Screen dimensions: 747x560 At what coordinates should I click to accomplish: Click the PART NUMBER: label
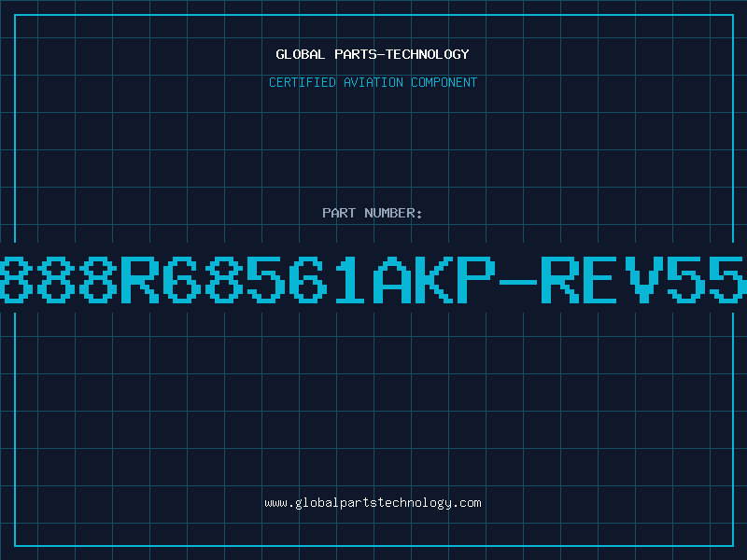pyautogui.click(x=373, y=213)
